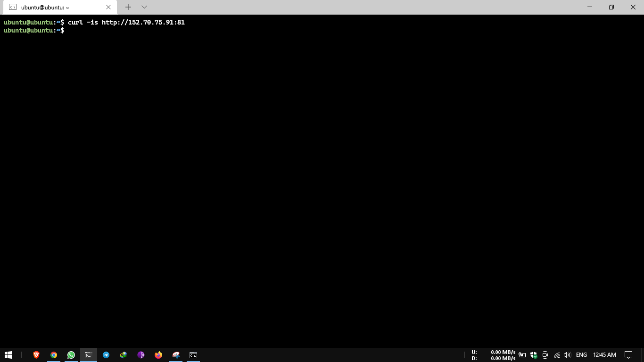
Task: Launch Google Chrome from the taskbar
Action: [53, 355]
